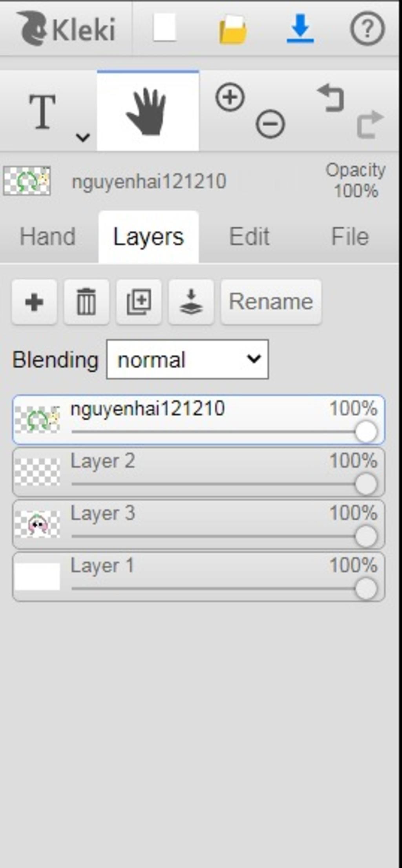Undo the last action
Viewport: 402px width, 868px height.
click(331, 97)
